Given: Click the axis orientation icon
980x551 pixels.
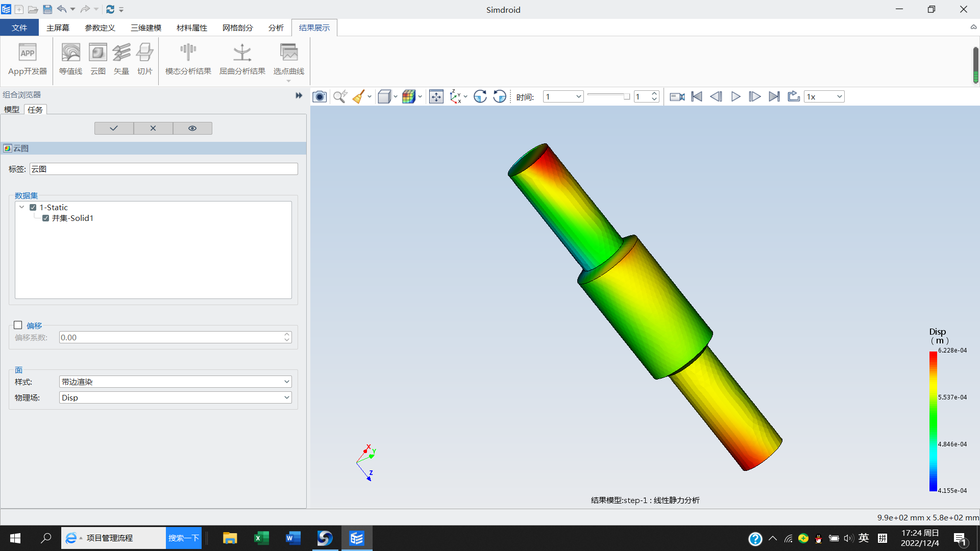Looking at the screenshot, I should pyautogui.click(x=456, y=96).
